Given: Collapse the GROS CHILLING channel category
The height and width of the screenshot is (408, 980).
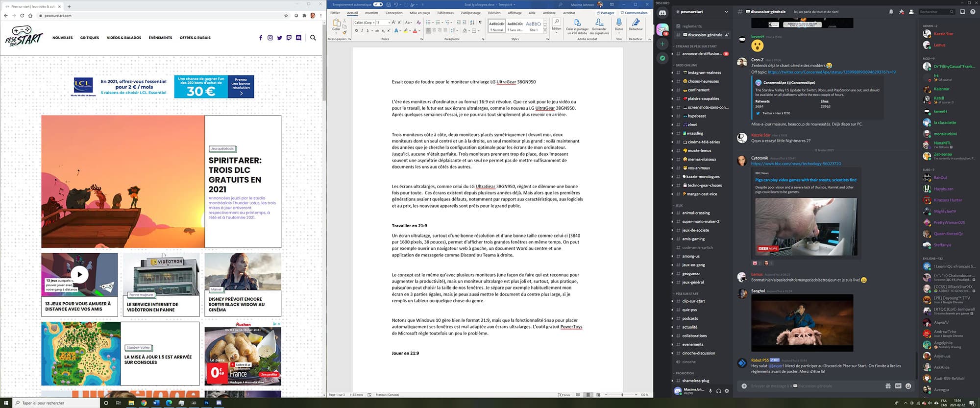Looking at the screenshot, I should pos(686,65).
